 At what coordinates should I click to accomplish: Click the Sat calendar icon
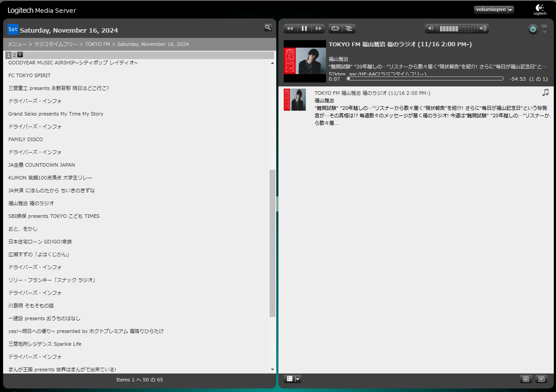point(13,30)
